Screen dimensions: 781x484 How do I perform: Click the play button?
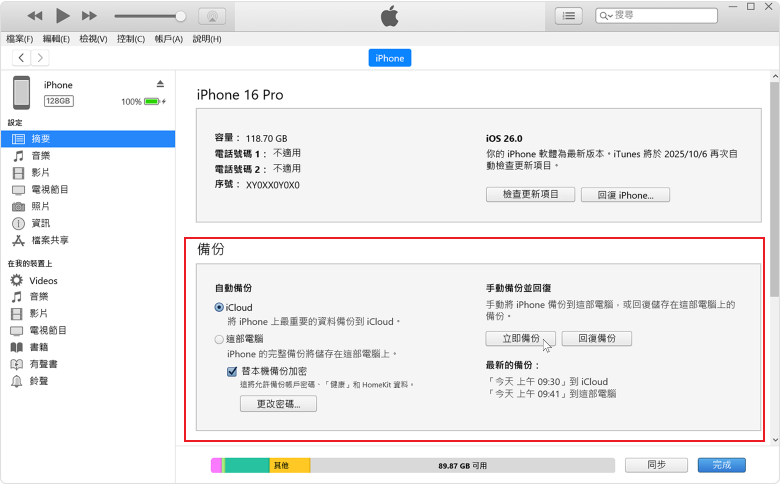pyautogui.click(x=62, y=16)
